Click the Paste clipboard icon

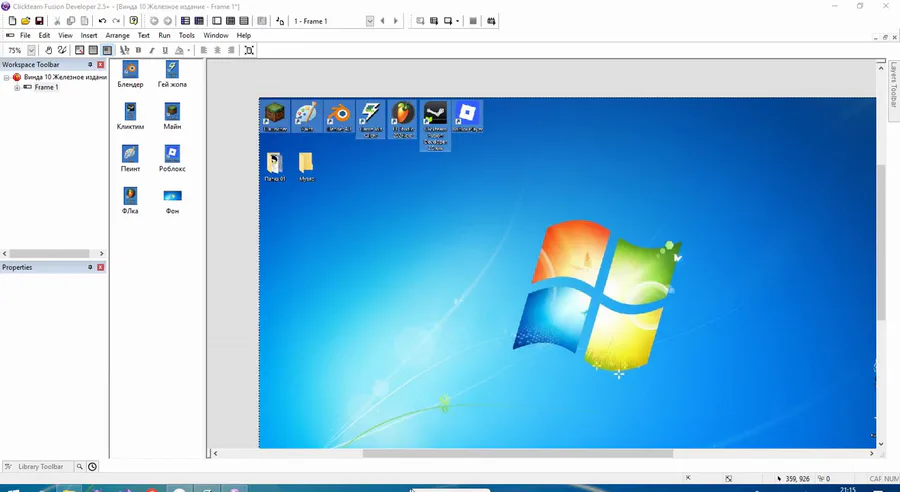[84, 21]
